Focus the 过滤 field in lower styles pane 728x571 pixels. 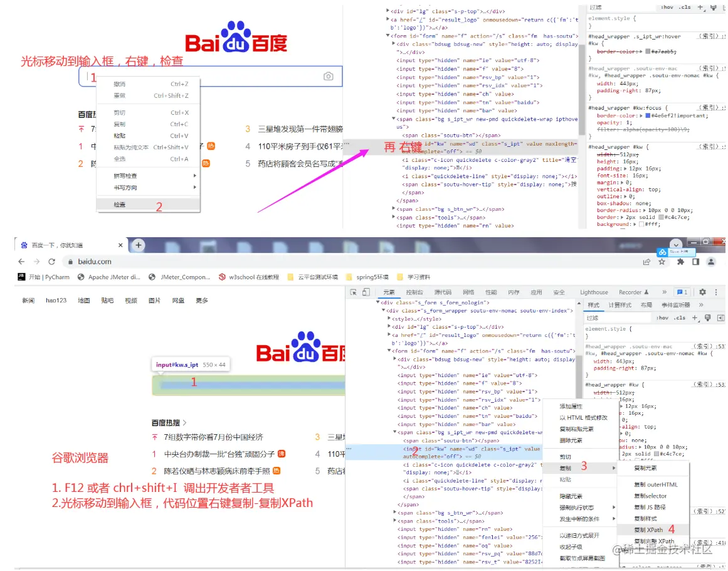618,318
